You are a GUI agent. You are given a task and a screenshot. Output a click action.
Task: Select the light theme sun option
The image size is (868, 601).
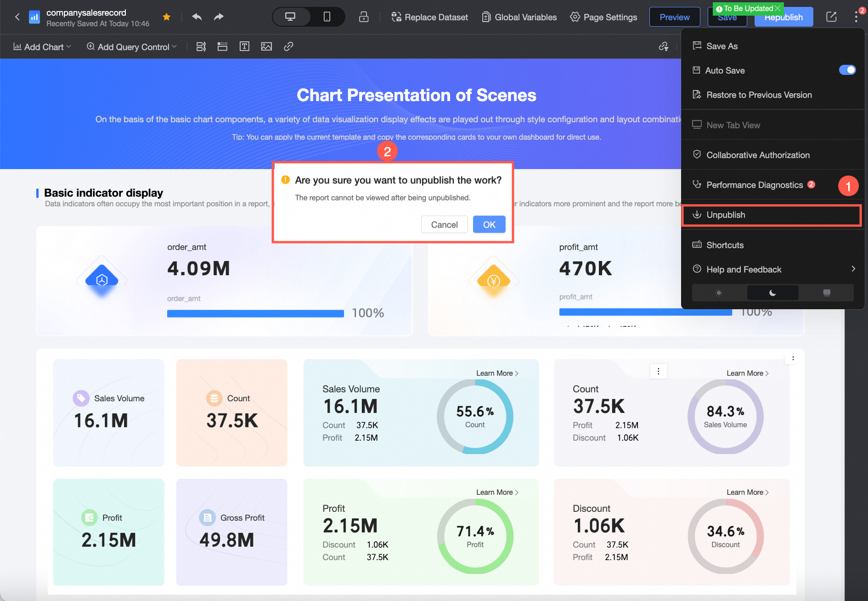pyautogui.click(x=719, y=293)
